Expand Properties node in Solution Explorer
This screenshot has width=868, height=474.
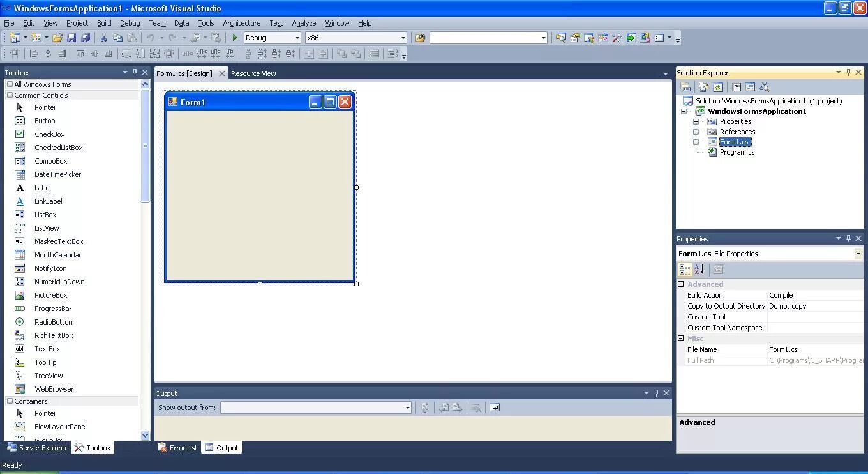pyautogui.click(x=696, y=121)
